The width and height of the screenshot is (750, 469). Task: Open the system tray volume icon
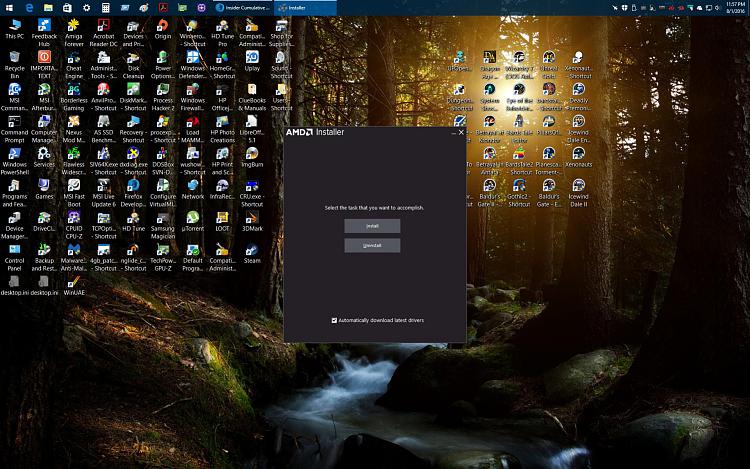coord(717,8)
